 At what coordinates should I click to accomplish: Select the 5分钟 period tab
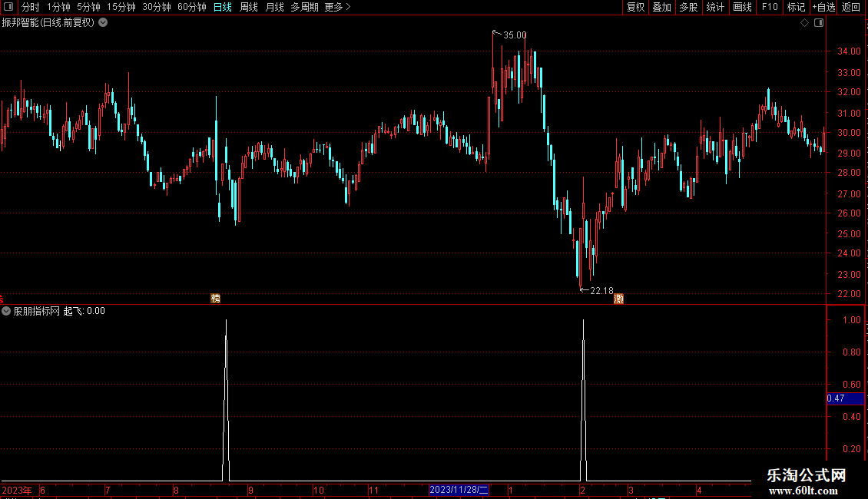click(x=88, y=7)
